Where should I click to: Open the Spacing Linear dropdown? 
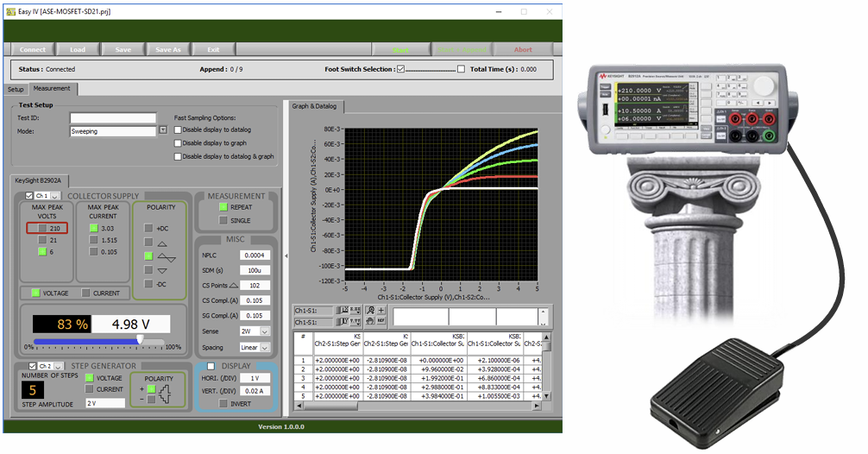pyautogui.click(x=266, y=347)
